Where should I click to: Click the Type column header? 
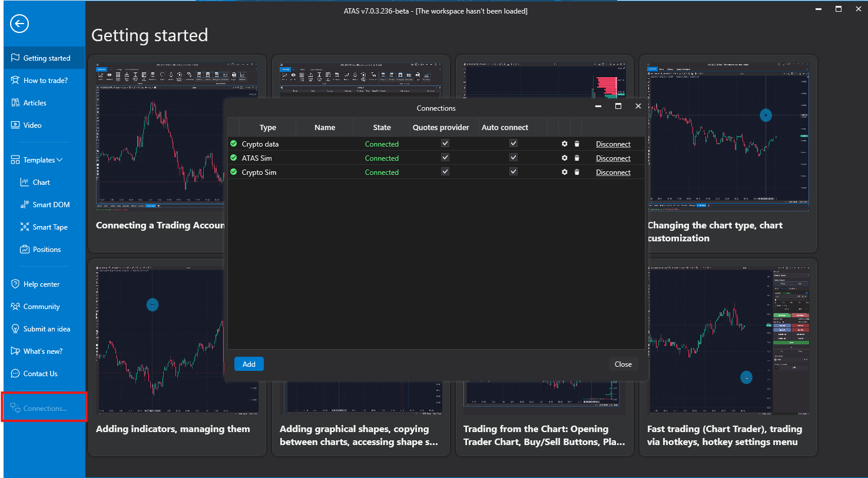coord(268,127)
